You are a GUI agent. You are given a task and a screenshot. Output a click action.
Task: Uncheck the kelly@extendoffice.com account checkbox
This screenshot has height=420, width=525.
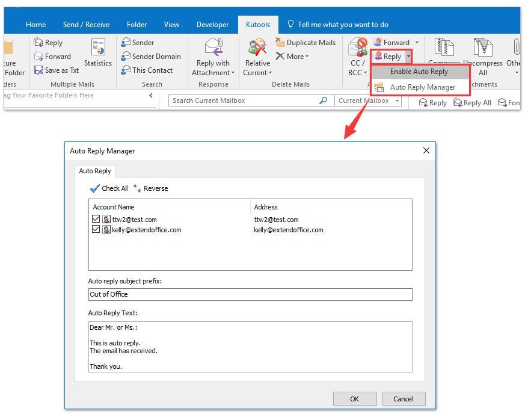point(96,230)
